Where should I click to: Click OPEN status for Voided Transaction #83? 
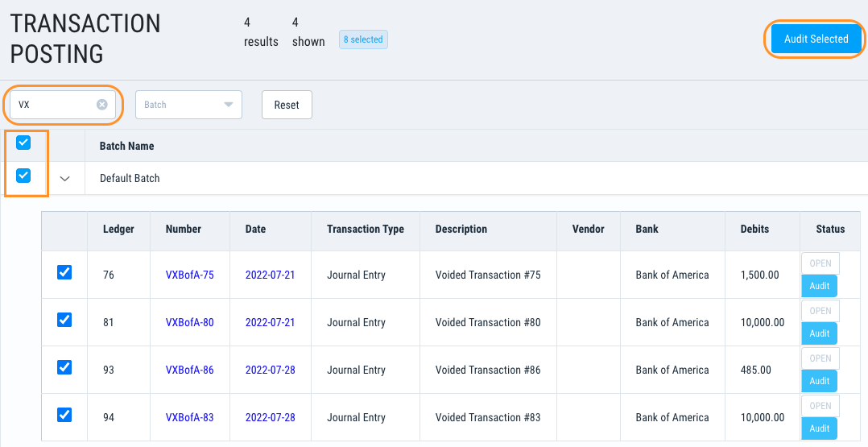820,406
